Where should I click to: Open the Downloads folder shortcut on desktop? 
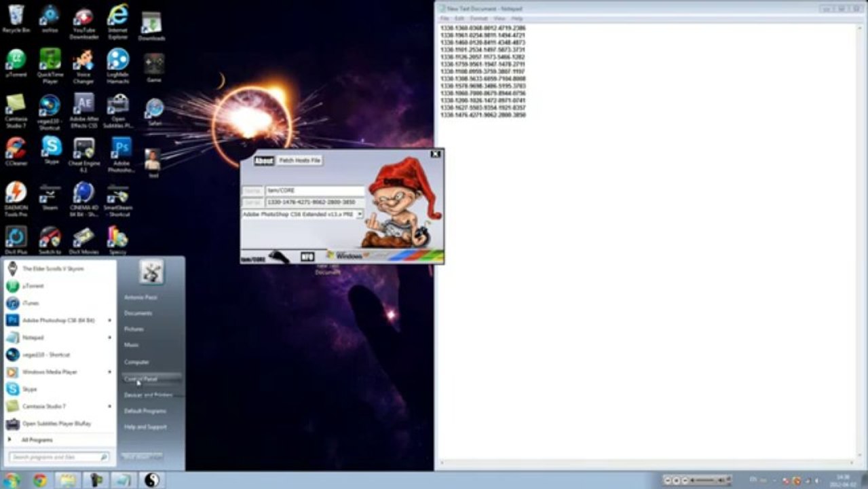151,26
